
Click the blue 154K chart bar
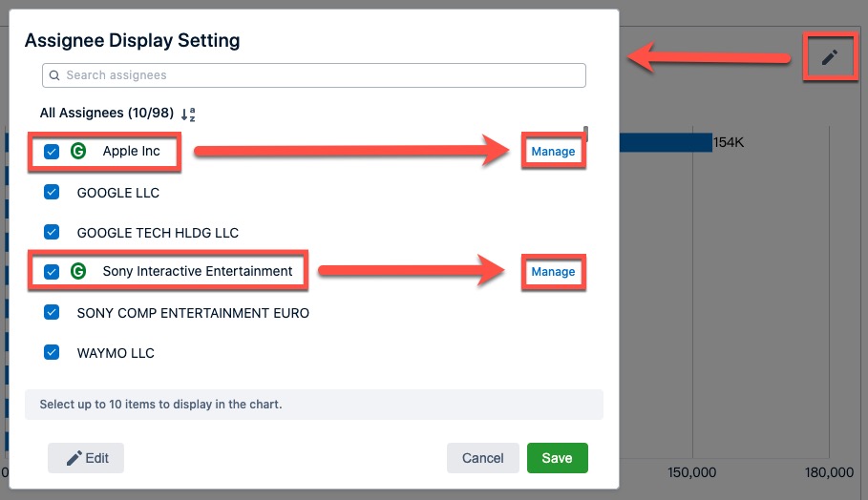tap(665, 142)
